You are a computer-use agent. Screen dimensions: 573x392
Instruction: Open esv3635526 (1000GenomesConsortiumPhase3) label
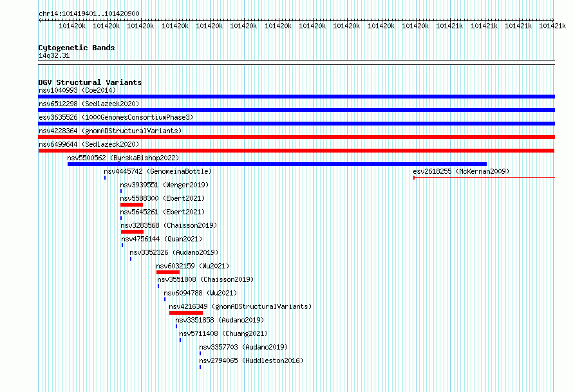[116, 117]
